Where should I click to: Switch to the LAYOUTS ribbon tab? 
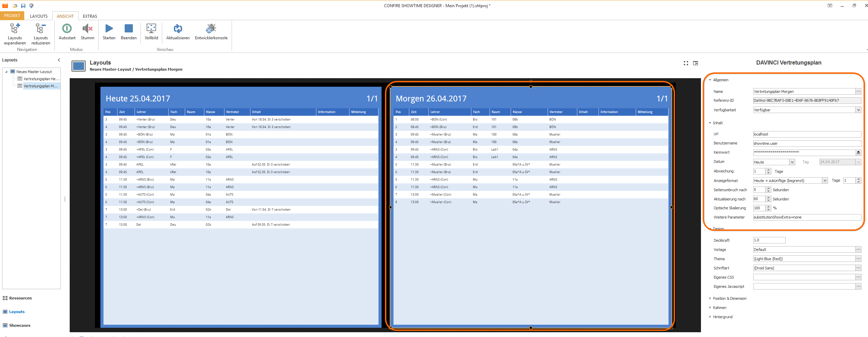[39, 16]
